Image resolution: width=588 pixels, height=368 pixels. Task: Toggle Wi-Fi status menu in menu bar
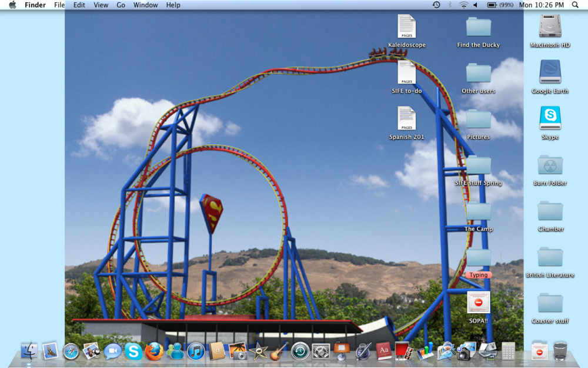point(464,5)
